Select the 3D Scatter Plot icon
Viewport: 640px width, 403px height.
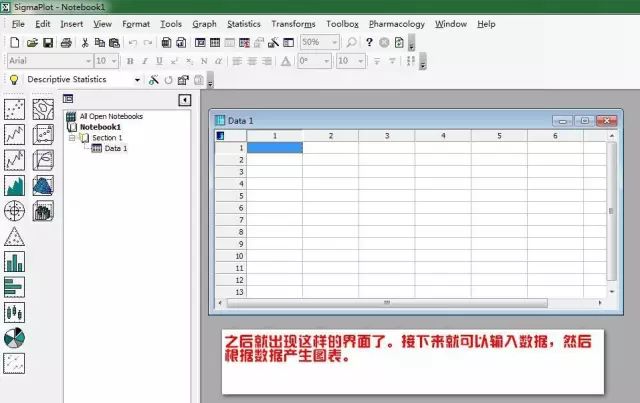click(43, 134)
